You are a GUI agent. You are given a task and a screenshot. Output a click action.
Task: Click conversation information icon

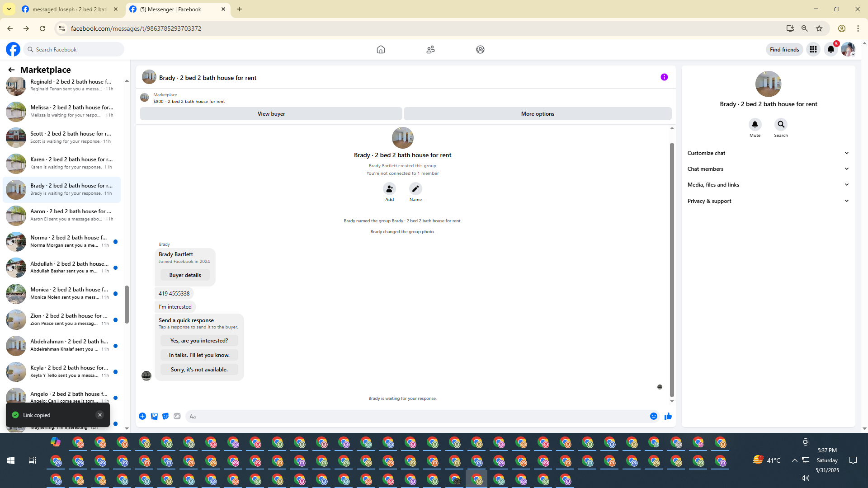tap(664, 77)
